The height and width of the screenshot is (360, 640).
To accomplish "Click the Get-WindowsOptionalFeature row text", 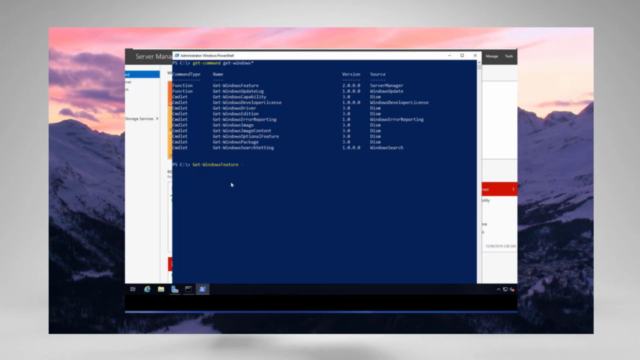I will tap(246, 136).
